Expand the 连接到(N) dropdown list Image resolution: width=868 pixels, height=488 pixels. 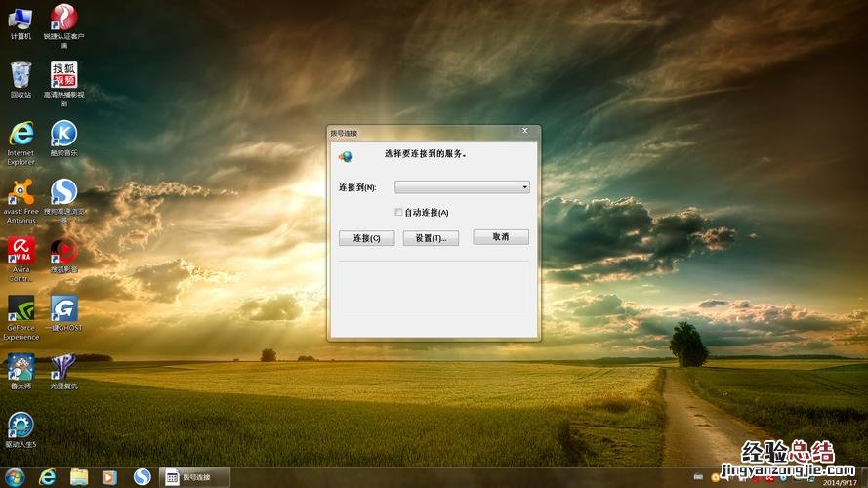[524, 186]
